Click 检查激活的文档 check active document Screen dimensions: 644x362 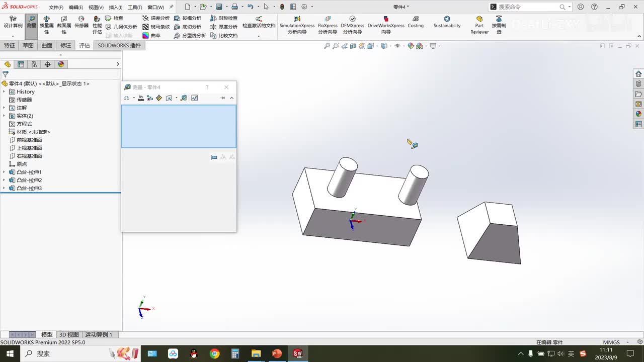[x=259, y=23]
